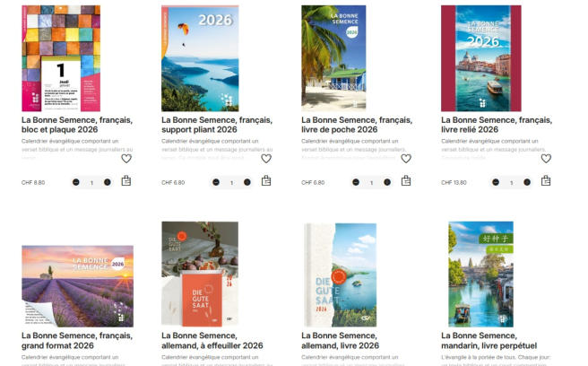This screenshot has height=366, width=588.
Task: Open mandarin, livre perpétuel product title
Action: tap(489, 341)
